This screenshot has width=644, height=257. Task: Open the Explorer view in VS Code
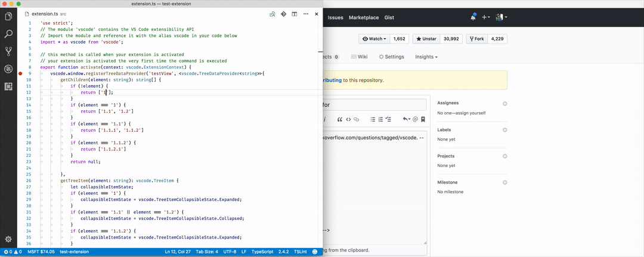(x=8, y=17)
